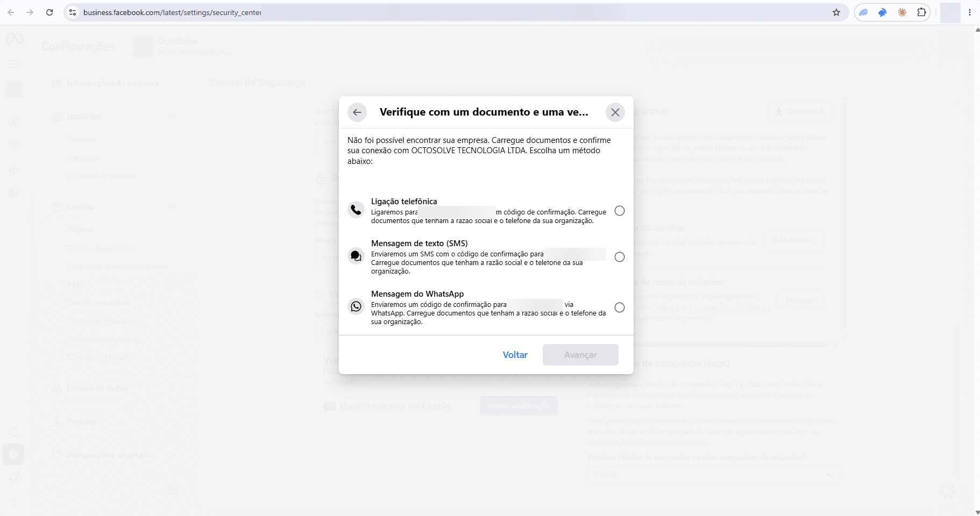
Task: Click the address bar URL
Action: [x=172, y=12]
